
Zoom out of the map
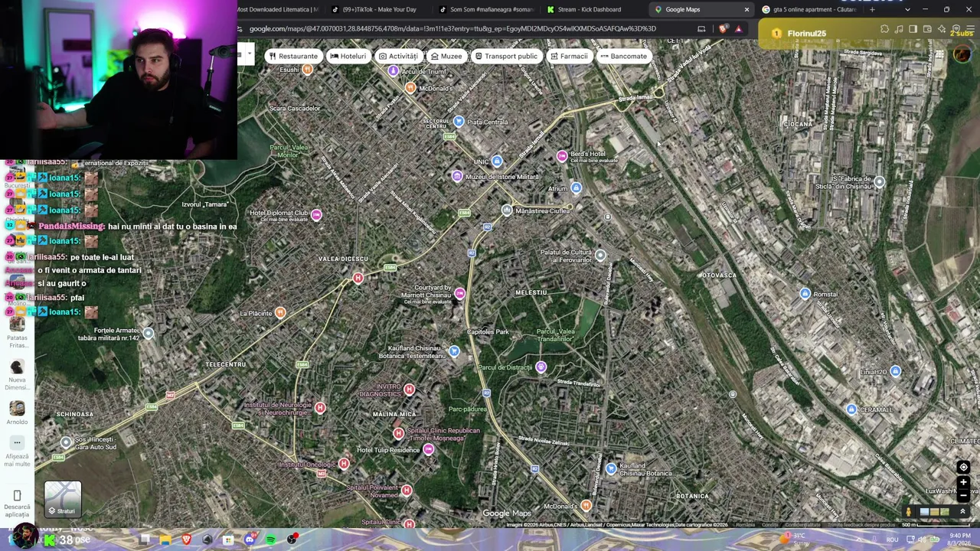(963, 495)
